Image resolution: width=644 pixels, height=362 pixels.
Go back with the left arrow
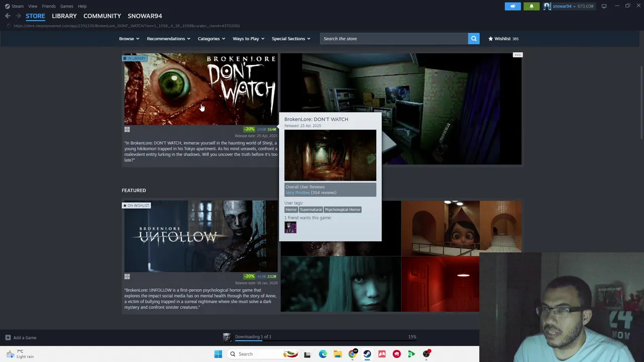click(x=8, y=16)
